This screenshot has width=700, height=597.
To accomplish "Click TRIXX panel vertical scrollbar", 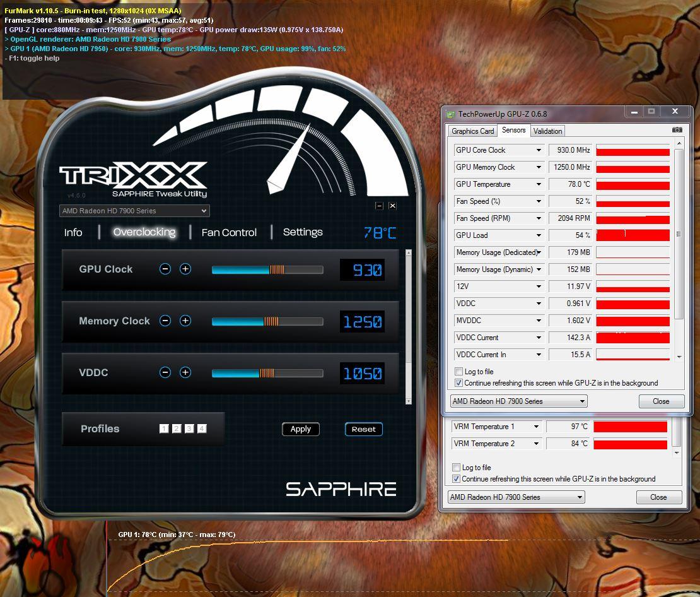I will 408,327.
